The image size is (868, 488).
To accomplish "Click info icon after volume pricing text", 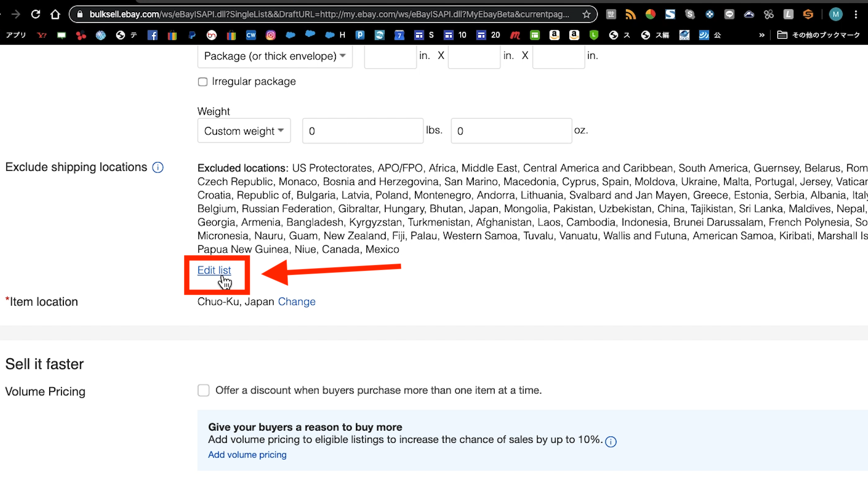I will pos(610,441).
